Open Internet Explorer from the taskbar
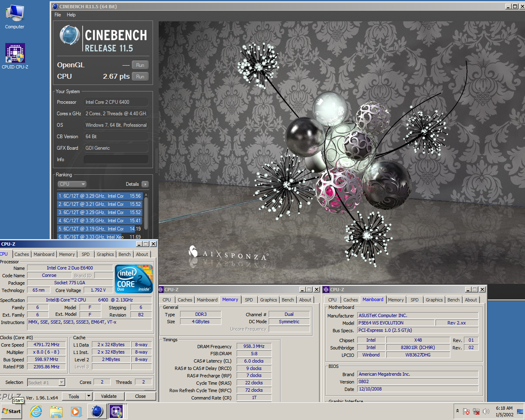Screen dimensions: 525x420 click(x=36, y=411)
